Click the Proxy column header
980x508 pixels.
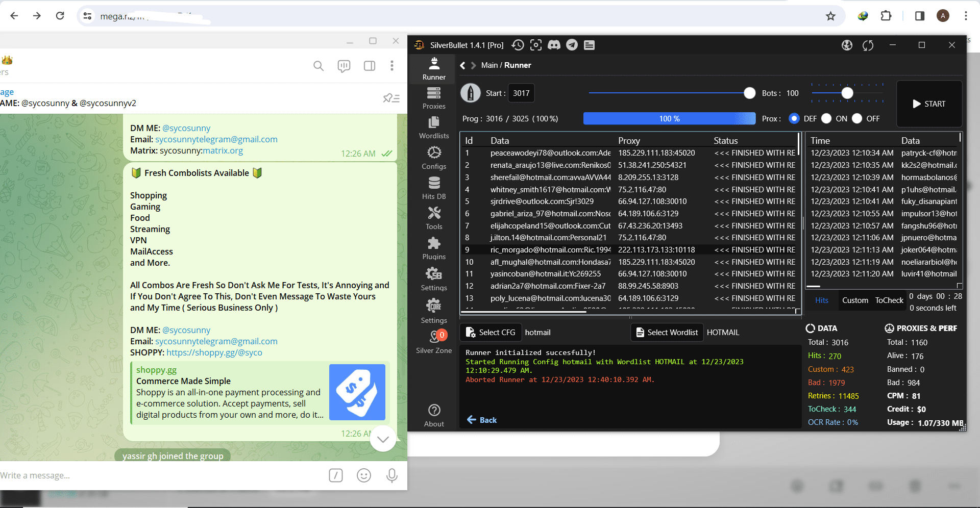point(629,141)
